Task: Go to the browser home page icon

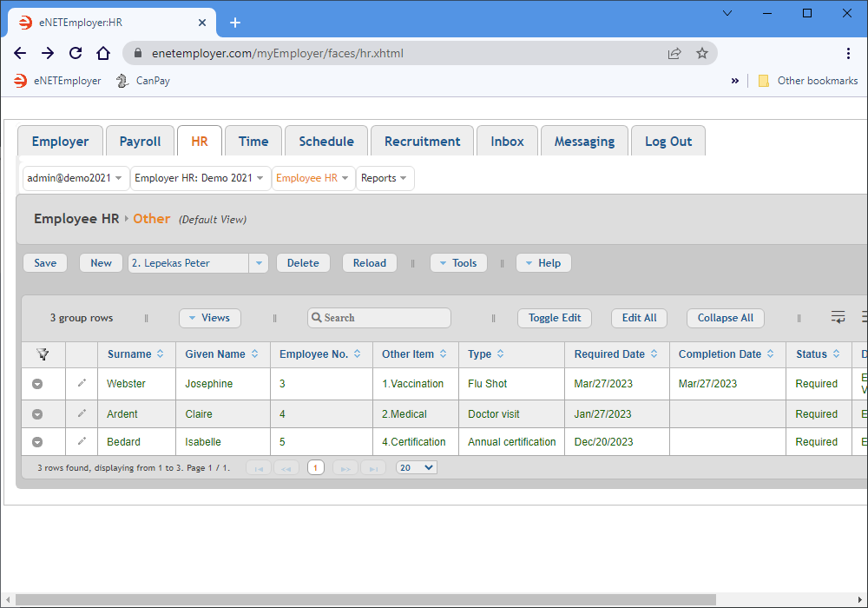Action: pos(103,53)
